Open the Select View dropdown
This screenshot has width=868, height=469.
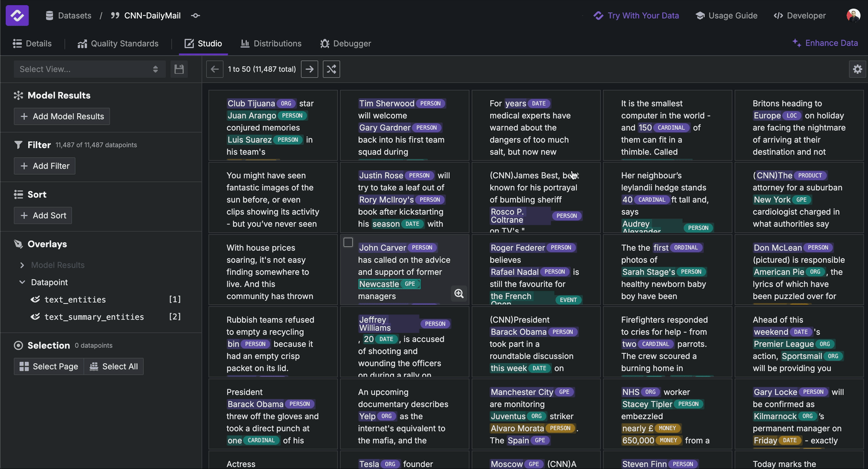(89, 69)
